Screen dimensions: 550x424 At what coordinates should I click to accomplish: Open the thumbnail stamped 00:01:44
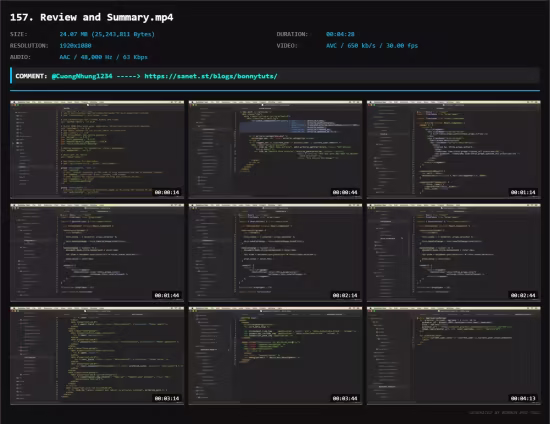click(x=97, y=253)
